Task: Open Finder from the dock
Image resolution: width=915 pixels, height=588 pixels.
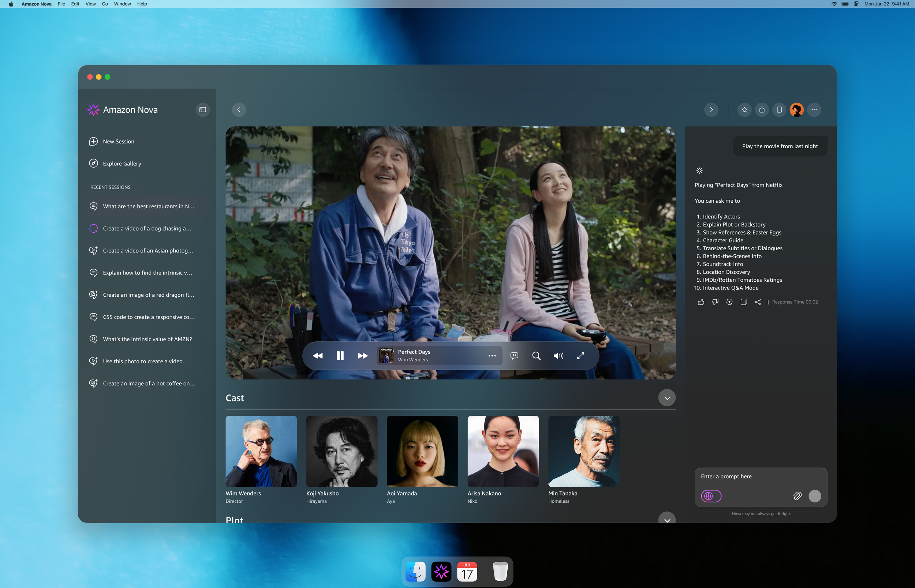Action: tap(415, 571)
